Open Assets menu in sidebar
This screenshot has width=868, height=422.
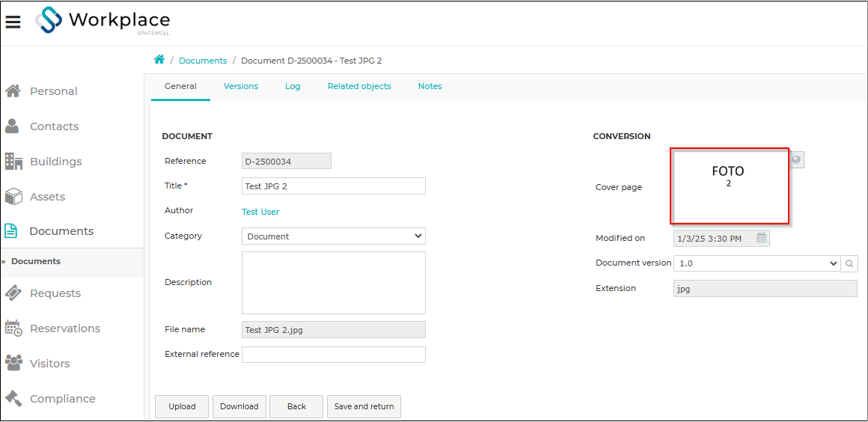pyautogui.click(x=48, y=197)
